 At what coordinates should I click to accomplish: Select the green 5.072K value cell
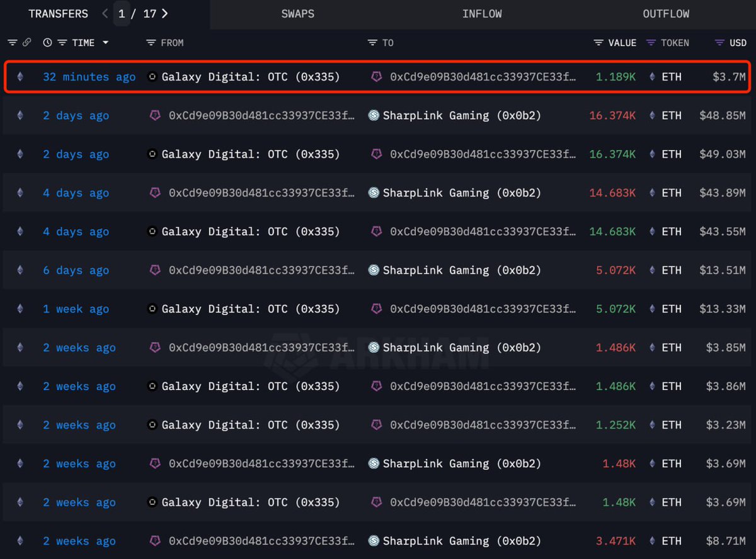pos(616,309)
